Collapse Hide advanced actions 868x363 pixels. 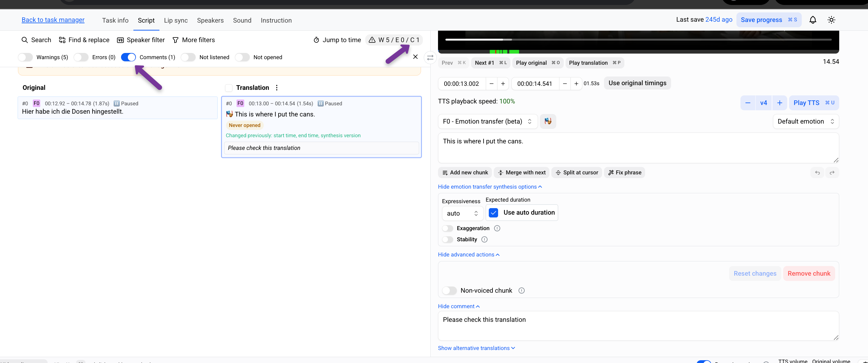pyautogui.click(x=469, y=255)
